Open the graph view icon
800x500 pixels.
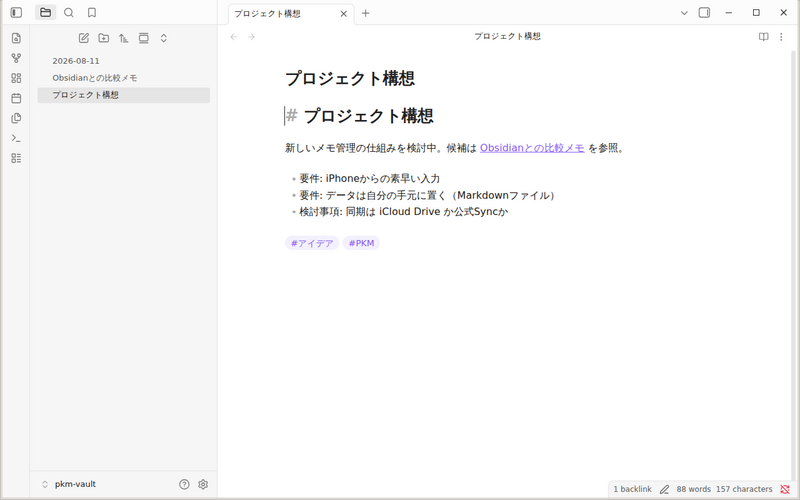click(x=16, y=58)
